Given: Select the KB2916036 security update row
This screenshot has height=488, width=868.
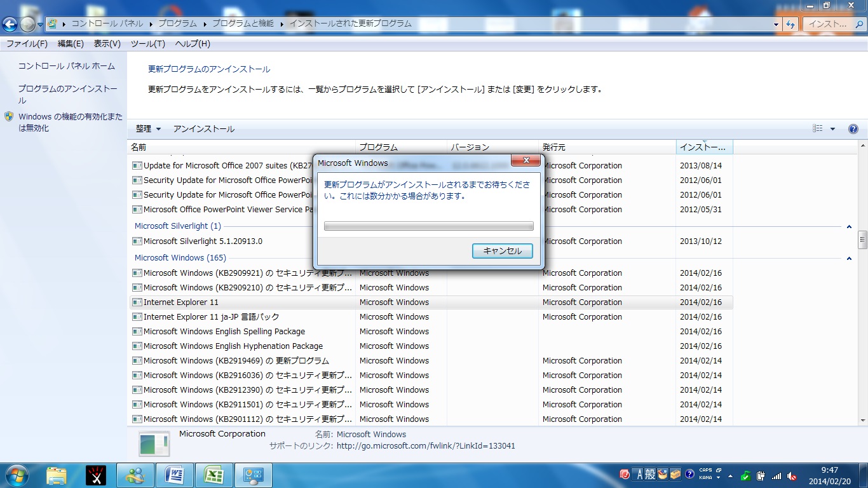Looking at the screenshot, I should 431,376.
